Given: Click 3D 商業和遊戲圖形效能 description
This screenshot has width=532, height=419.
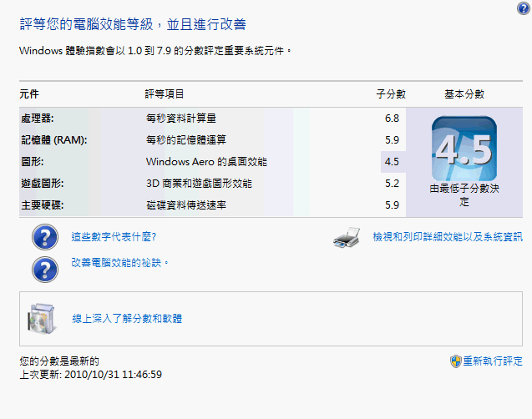Looking at the screenshot, I should pos(199,184).
